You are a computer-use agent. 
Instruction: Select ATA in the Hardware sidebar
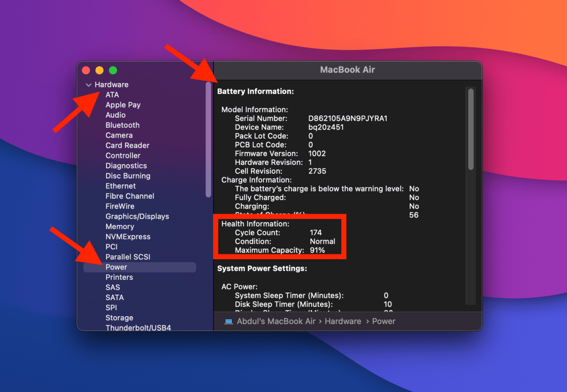112,95
